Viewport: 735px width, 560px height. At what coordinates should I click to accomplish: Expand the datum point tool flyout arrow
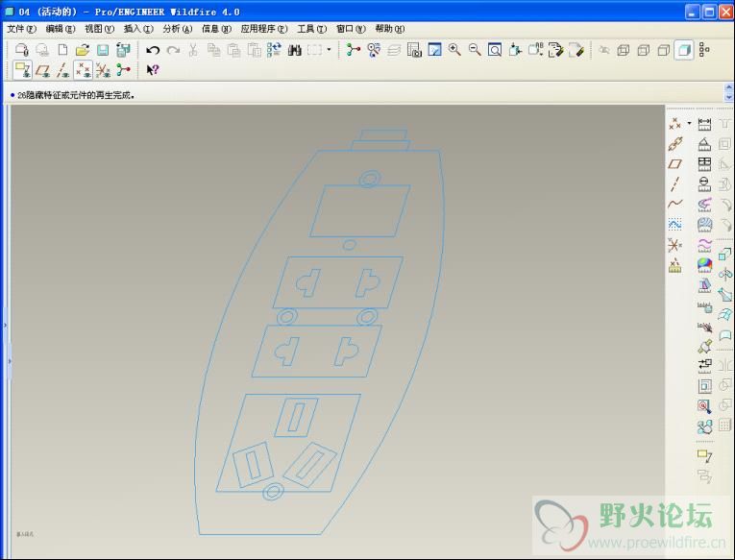coord(689,123)
